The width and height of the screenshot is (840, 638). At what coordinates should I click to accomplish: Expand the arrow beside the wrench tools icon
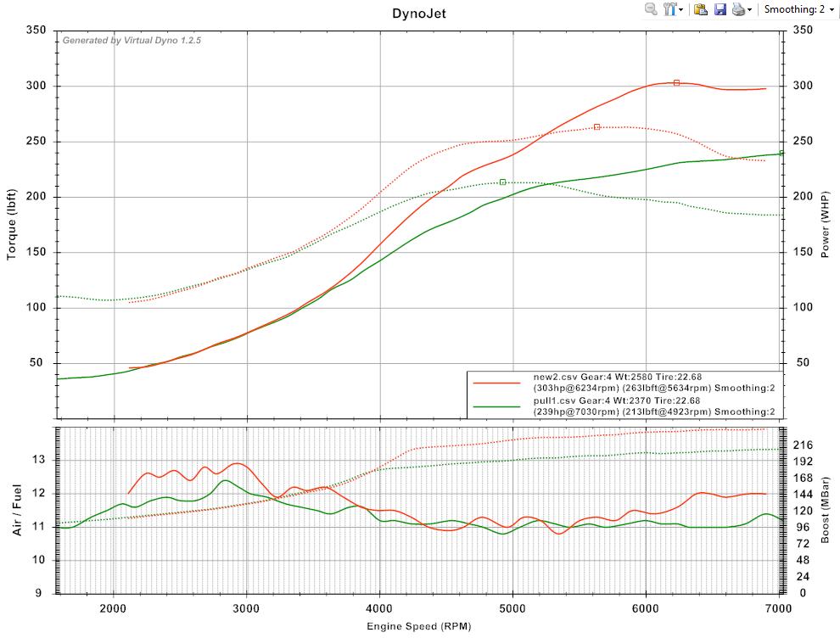click(680, 10)
